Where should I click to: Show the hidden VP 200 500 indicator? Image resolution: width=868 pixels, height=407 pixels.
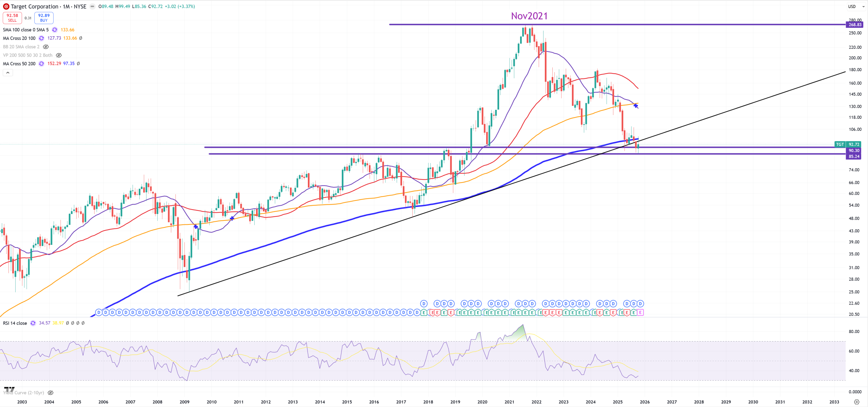(59, 55)
